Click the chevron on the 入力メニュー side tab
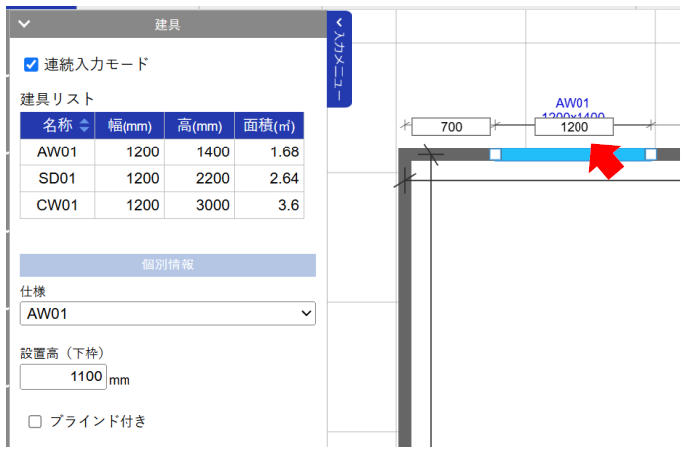 coord(340,21)
